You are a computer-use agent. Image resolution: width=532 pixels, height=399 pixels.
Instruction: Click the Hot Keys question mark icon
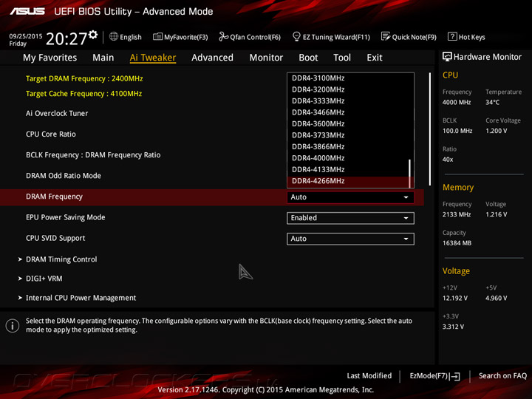point(452,36)
